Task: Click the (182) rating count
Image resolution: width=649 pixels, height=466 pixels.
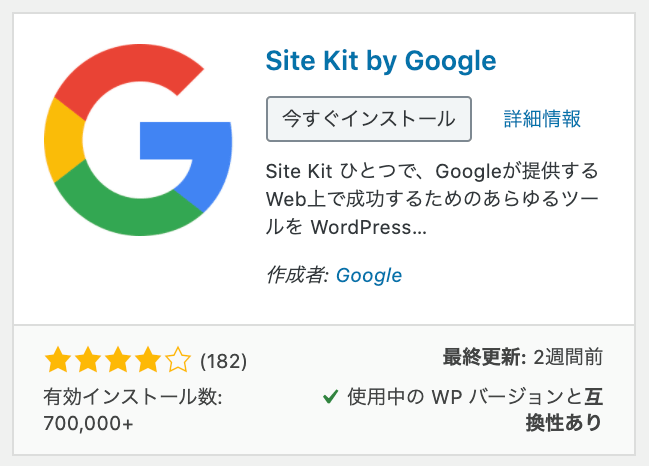Action: (224, 361)
